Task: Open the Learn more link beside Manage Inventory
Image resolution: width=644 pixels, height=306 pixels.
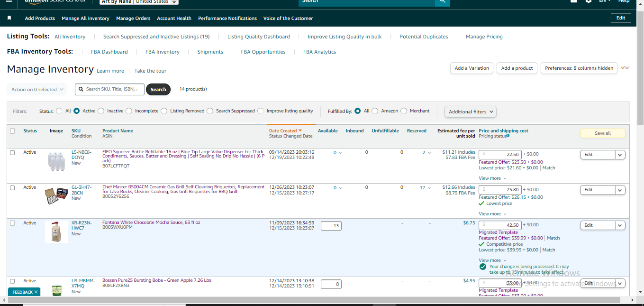Action: pyautogui.click(x=110, y=71)
